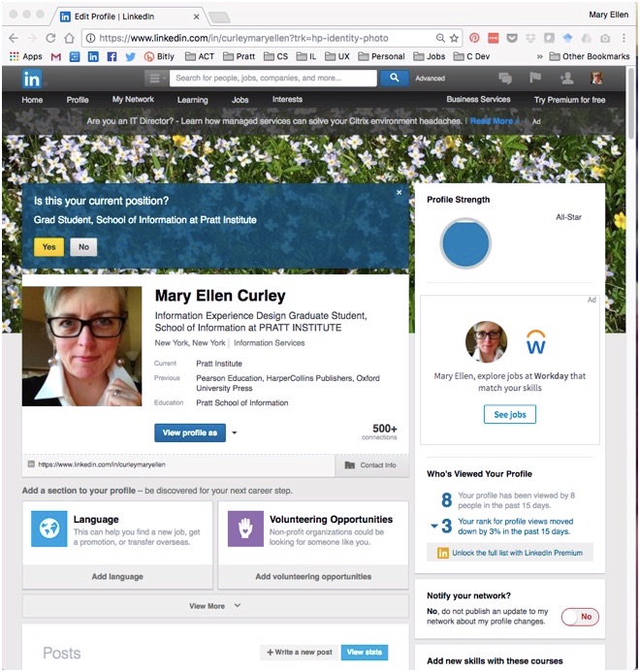Open the messages speech bubble icon
Viewport: 640px width, 672px height.
[505, 78]
